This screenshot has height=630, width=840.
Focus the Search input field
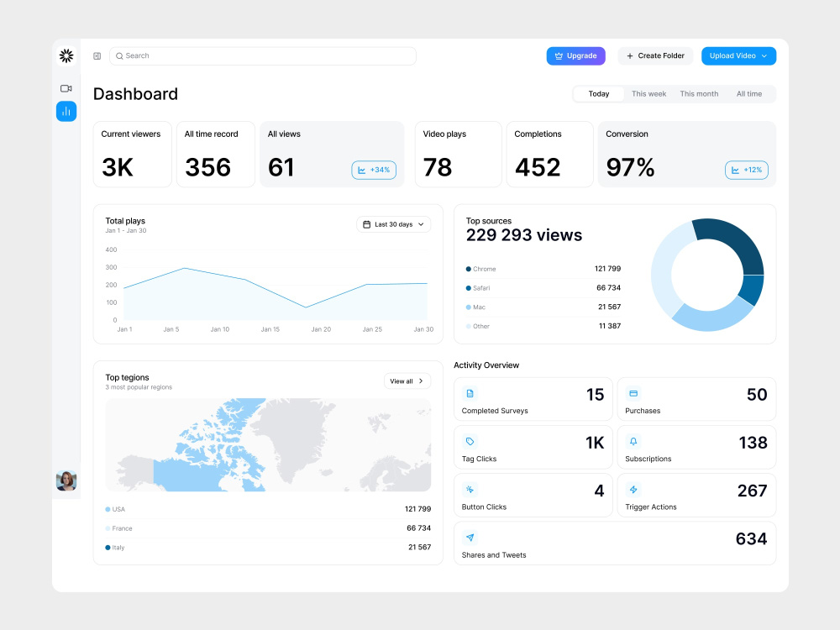tap(262, 55)
